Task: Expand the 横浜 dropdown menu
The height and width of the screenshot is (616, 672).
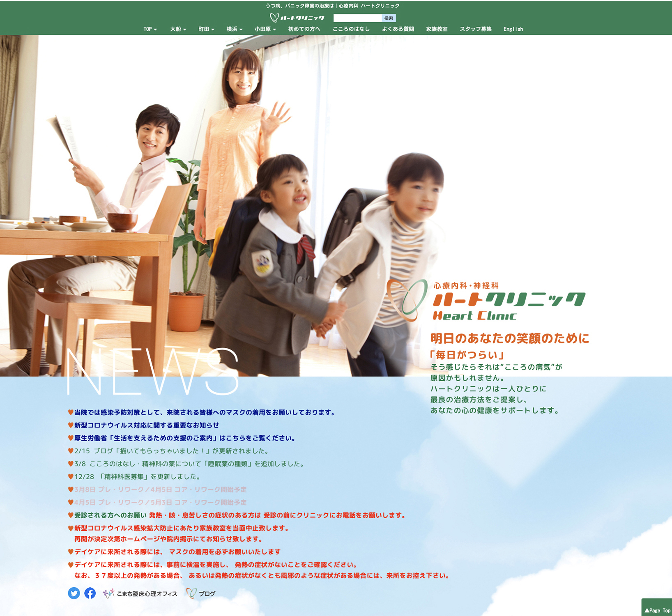Action: 235,29
